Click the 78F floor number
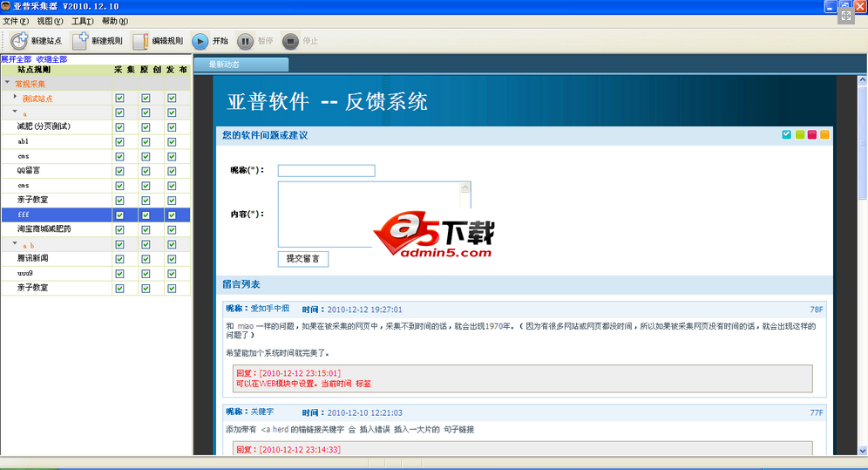Screen dimensions: 868x470 coord(817,310)
